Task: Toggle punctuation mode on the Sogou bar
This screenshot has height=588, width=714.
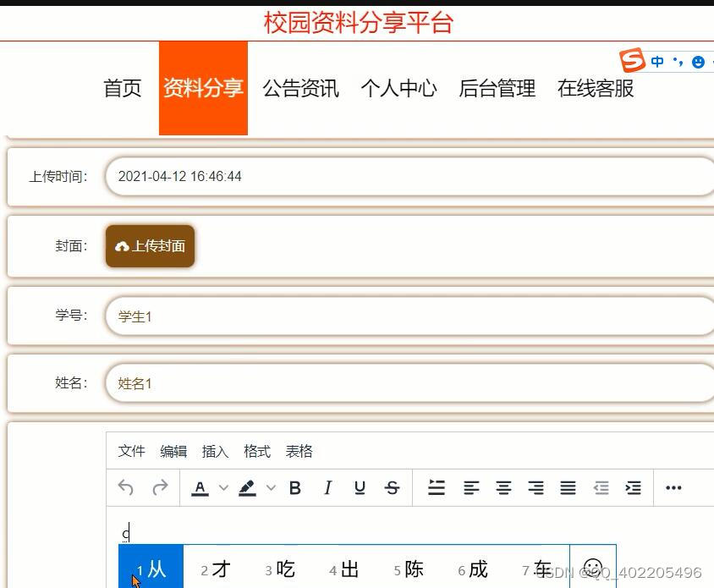Action: coord(677,60)
